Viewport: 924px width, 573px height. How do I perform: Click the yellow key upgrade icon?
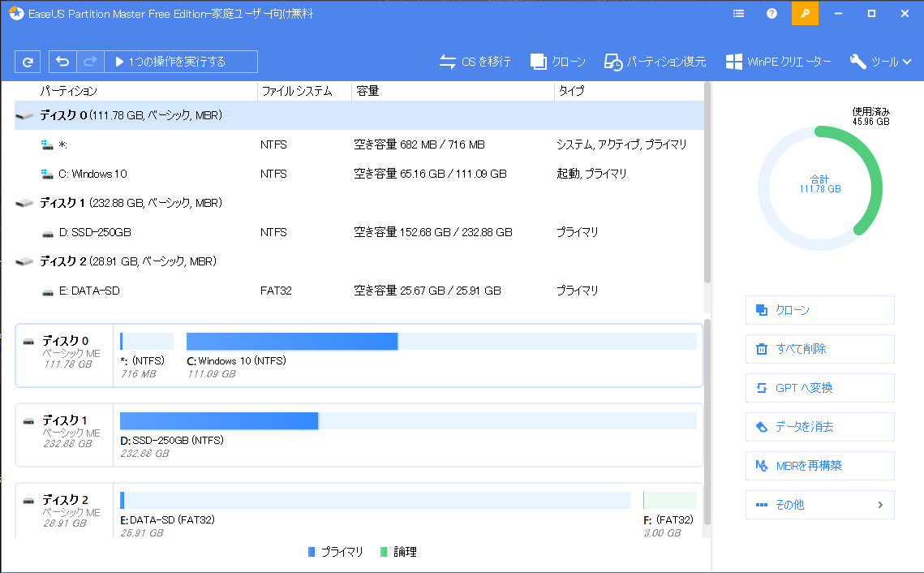click(x=805, y=14)
